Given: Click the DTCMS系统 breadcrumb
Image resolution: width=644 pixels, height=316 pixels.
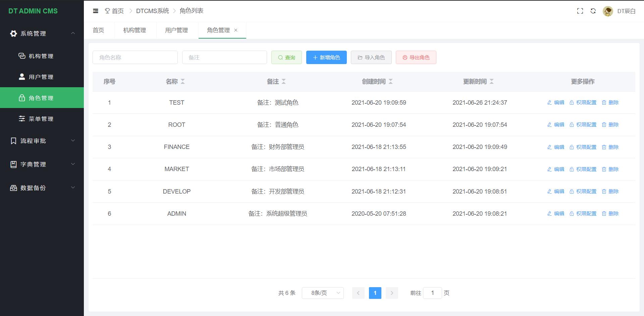Looking at the screenshot, I should coord(153,11).
